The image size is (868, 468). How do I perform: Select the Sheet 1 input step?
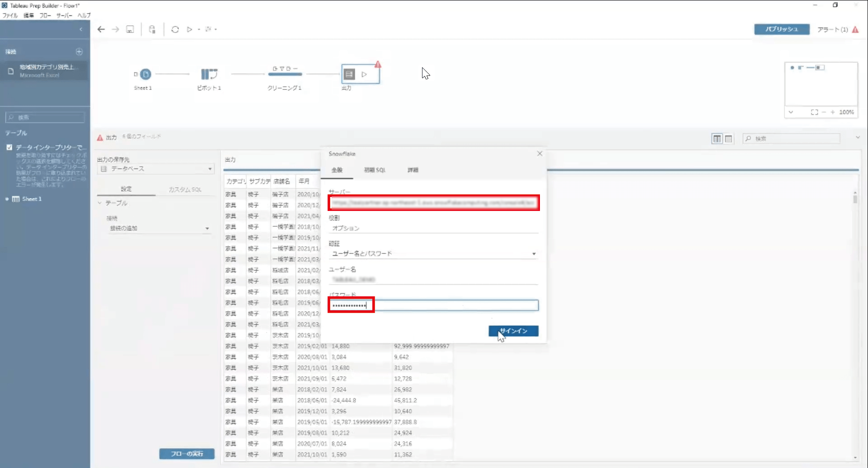click(145, 74)
